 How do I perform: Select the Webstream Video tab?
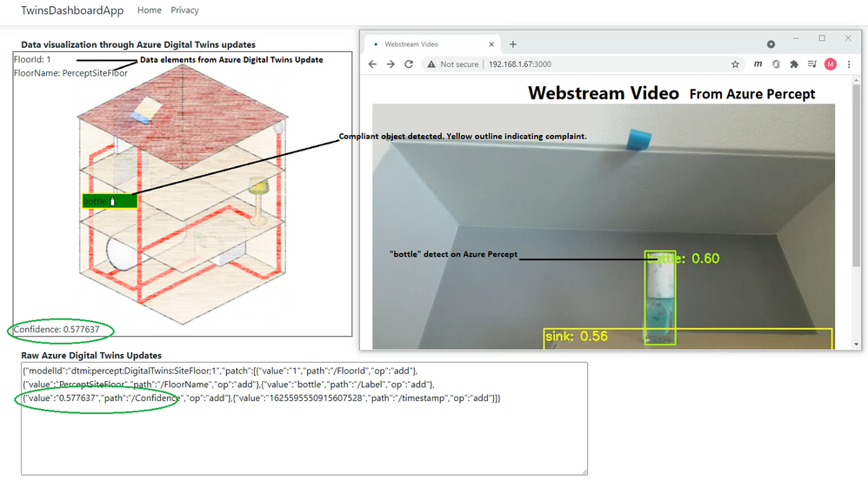431,44
